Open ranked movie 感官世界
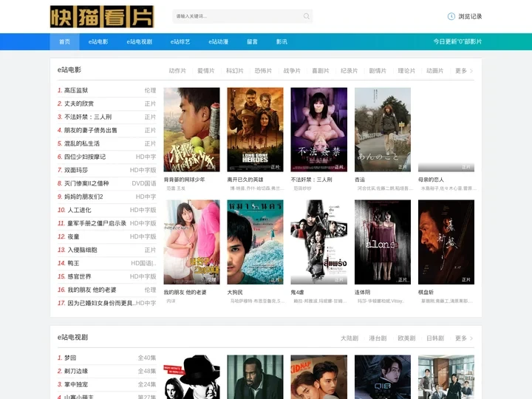Viewport: 532px width, 399px height. point(79,276)
